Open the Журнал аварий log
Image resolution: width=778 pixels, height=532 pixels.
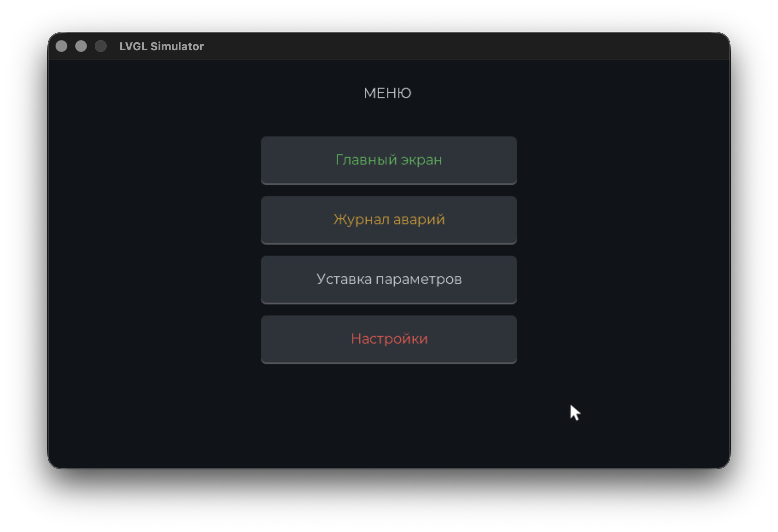[x=389, y=220]
